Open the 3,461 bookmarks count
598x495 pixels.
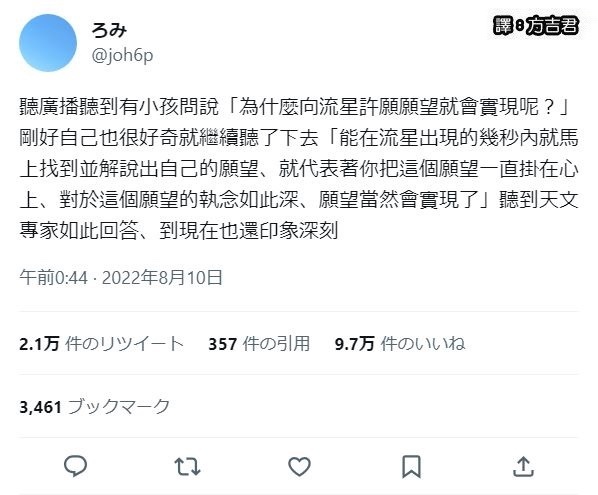[95, 407]
